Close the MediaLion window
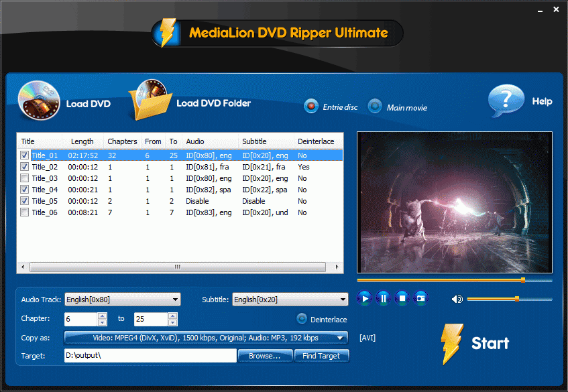Viewport: 568px width, 392px height. coord(556,9)
